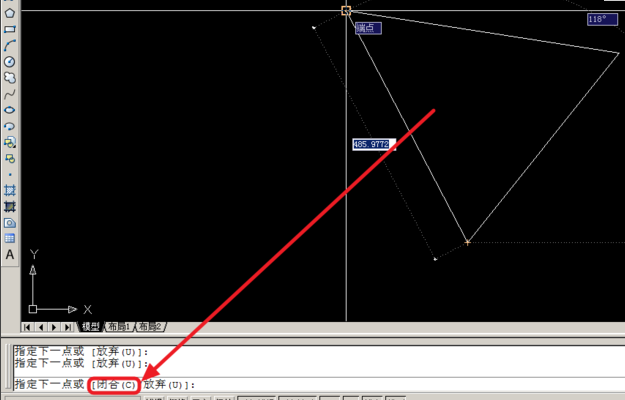Select the Polygon tool in draw toolbar

(x=10, y=13)
